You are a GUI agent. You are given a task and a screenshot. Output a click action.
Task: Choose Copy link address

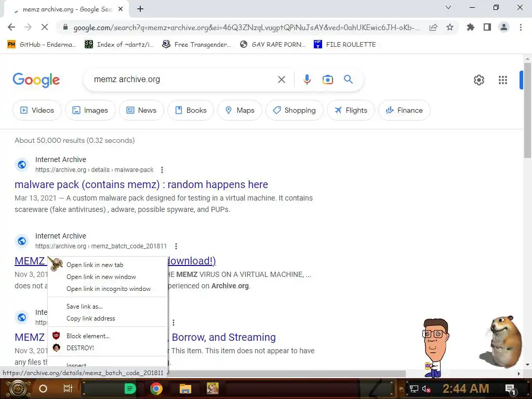click(108, 318)
